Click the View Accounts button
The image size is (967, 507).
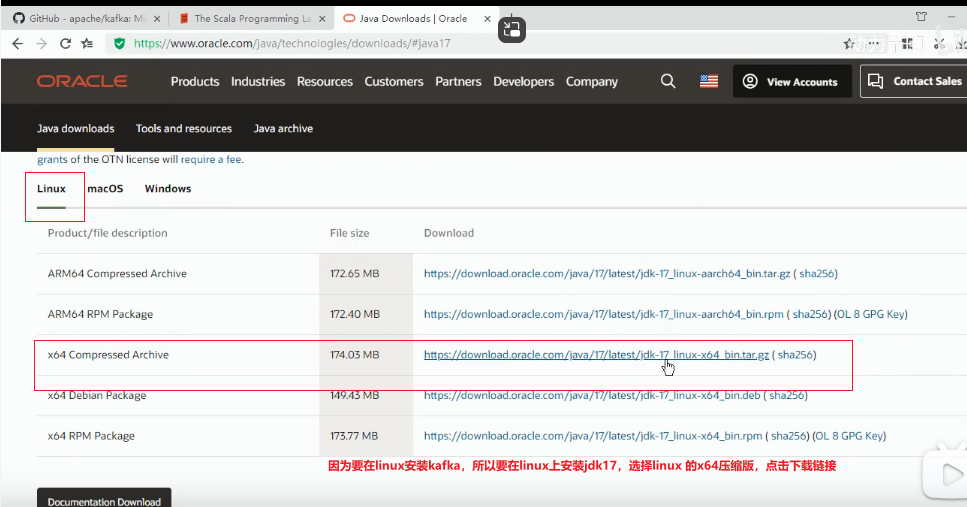tap(792, 81)
